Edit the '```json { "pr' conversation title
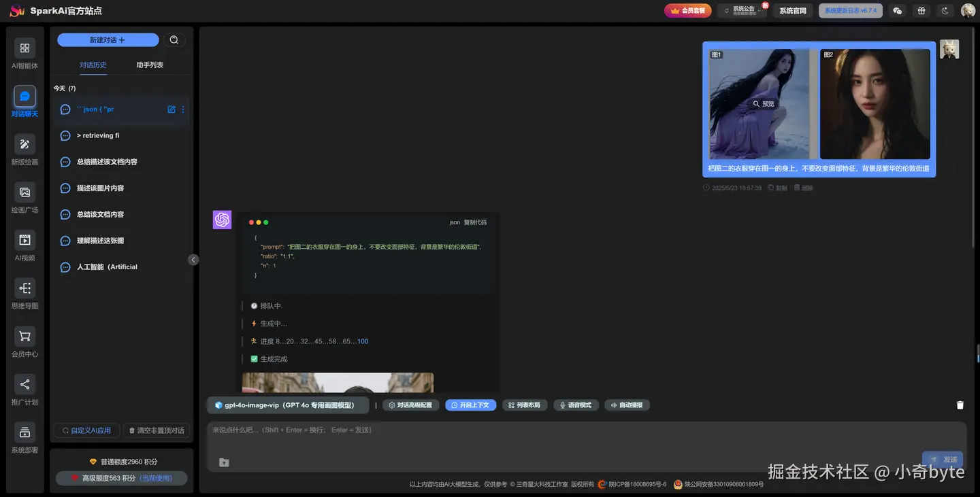Viewport: 980px width, 497px height. pos(171,109)
